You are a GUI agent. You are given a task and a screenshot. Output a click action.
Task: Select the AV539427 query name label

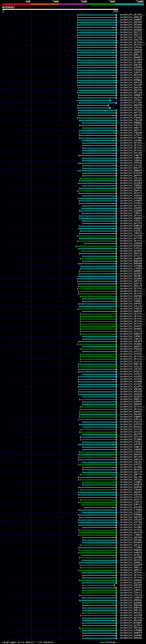pyautogui.click(x=8, y=7)
